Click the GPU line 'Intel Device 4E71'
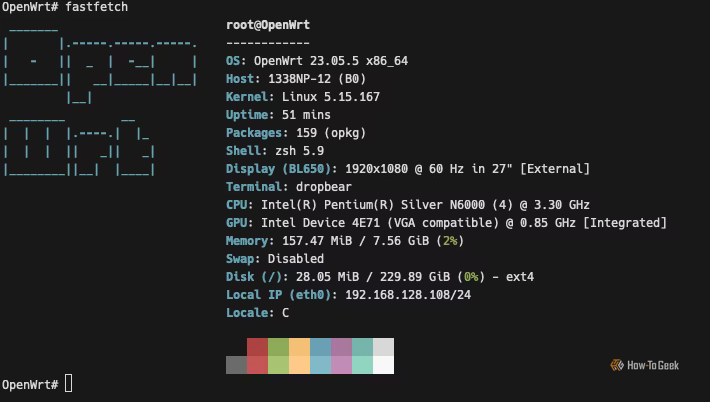The image size is (710, 402). [321, 223]
